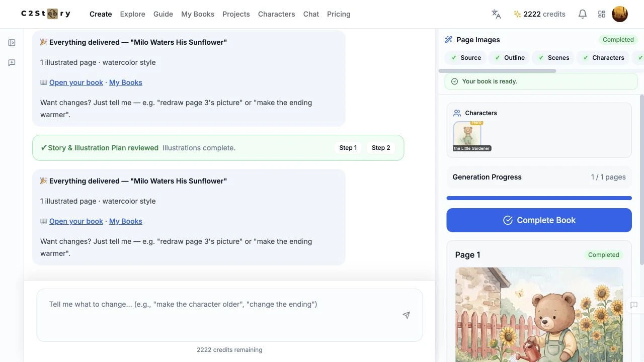Select the Characters step tab
The height and width of the screenshot is (362, 644).
coord(603,58)
